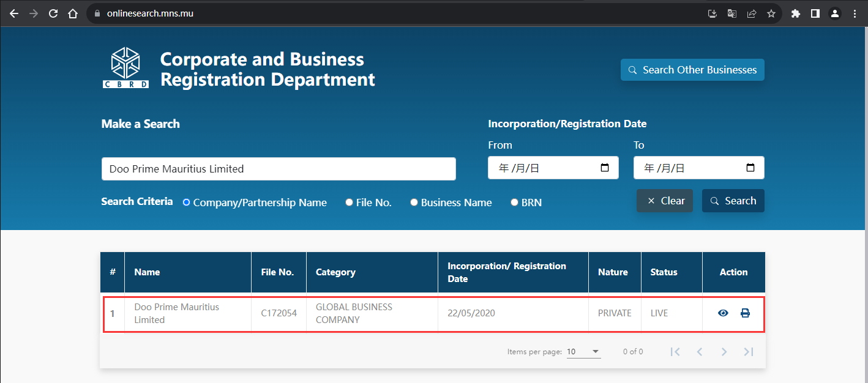Go to the next results page
The image size is (868, 383).
[x=724, y=352]
